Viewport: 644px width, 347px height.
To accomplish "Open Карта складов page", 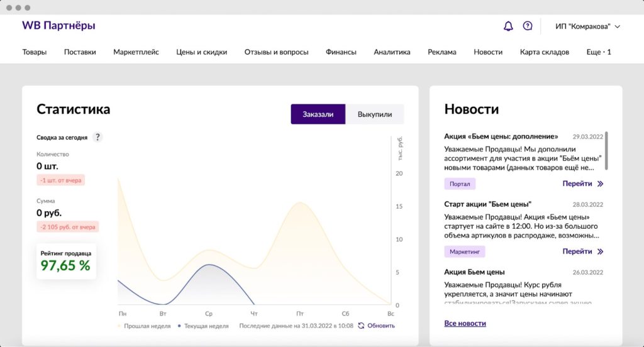I will point(544,52).
